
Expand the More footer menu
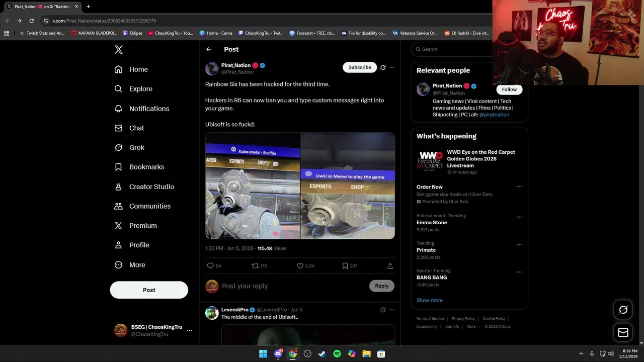(x=473, y=326)
